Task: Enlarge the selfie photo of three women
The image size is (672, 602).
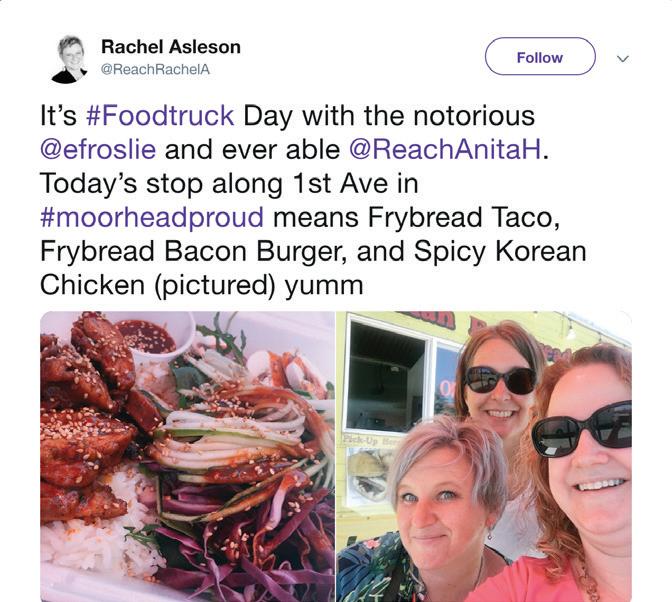Action: pos(484,456)
